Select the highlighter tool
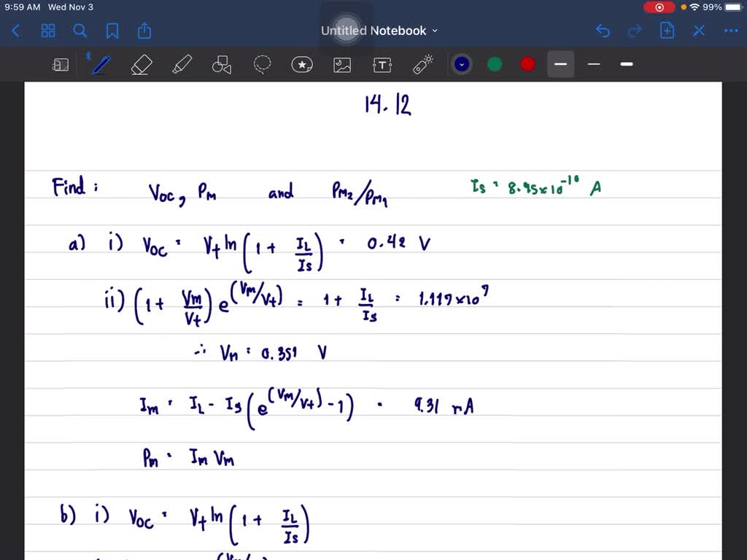Image resolution: width=747 pixels, height=560 pixels. 182,64
